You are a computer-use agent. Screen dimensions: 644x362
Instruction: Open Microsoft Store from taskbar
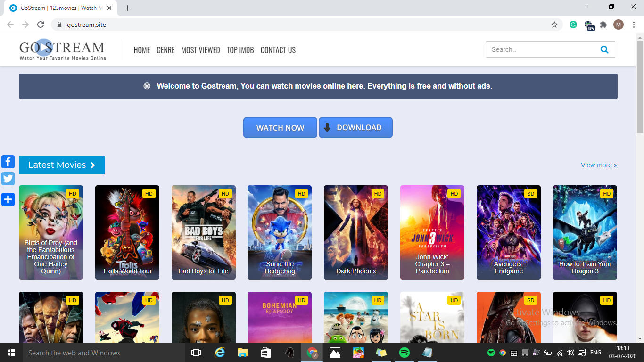point(266,353)
